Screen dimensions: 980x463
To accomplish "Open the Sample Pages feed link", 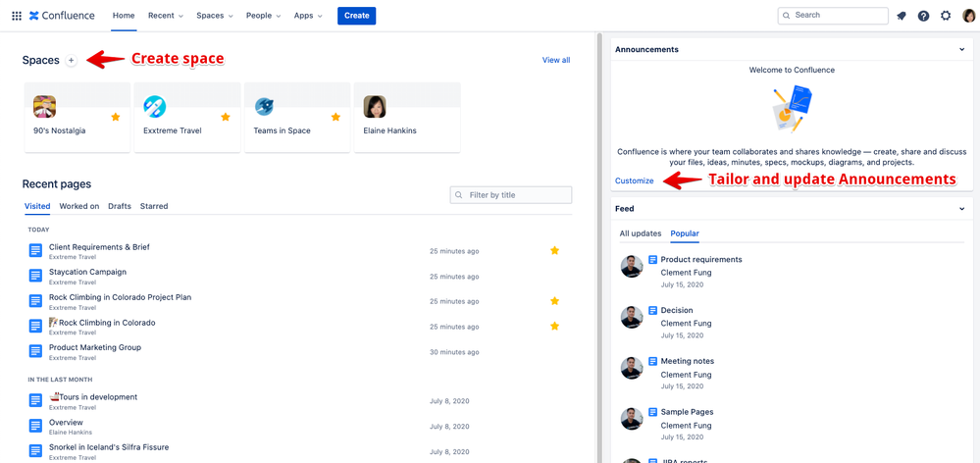I will [687, 412].
